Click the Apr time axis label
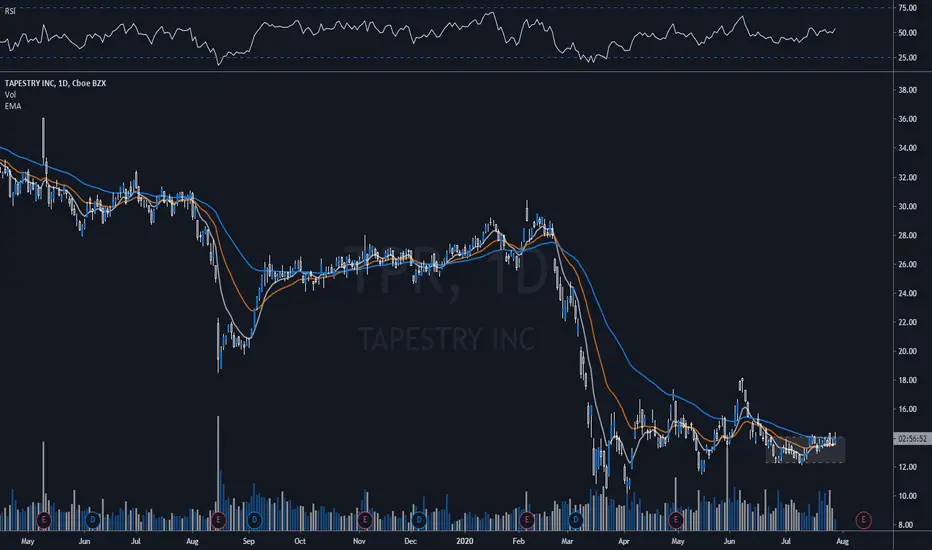The width and height of the screenshot is (932, 550). [623, 541]
